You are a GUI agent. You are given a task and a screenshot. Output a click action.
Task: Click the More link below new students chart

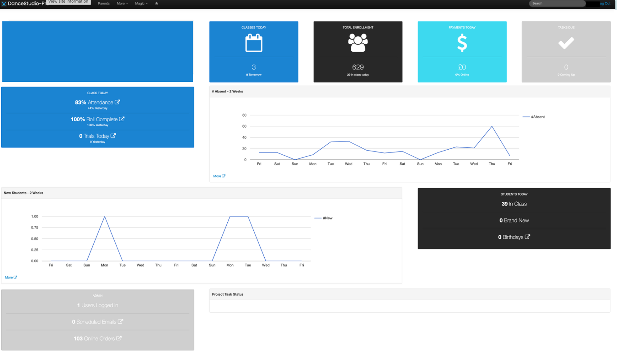[x=10, y=277]
